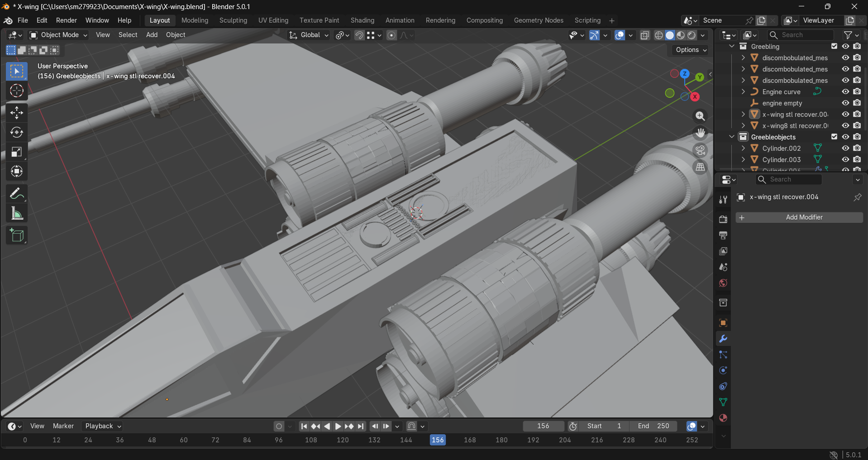Viewport: 868px width, 460px height.
Task: Toggle viewport gizmos display
Action: (x=594, y=35)
